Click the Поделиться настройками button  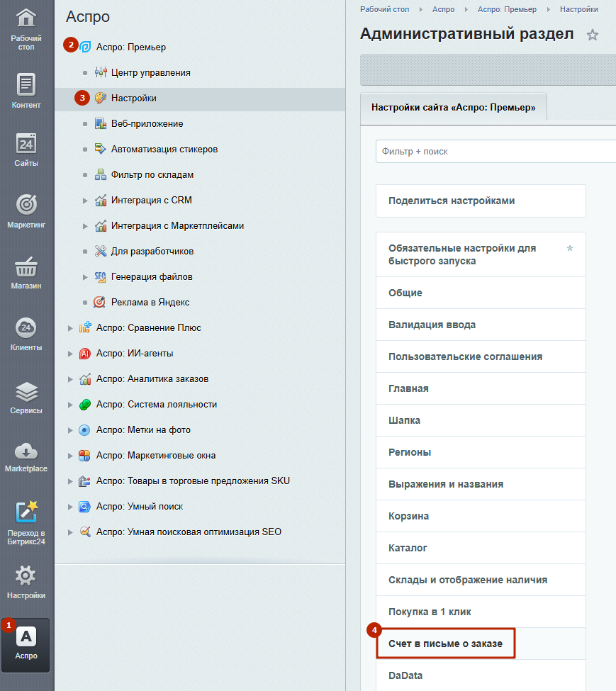pos(481,201)
